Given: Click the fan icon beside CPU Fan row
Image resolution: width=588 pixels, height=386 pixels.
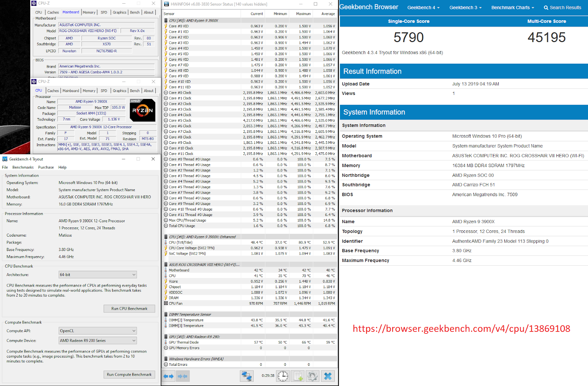Looking at the screenshot, I should 166,304.
